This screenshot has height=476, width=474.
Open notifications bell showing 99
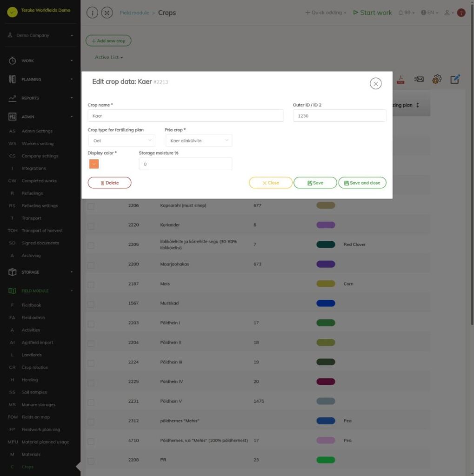click(x=406, y=13)
